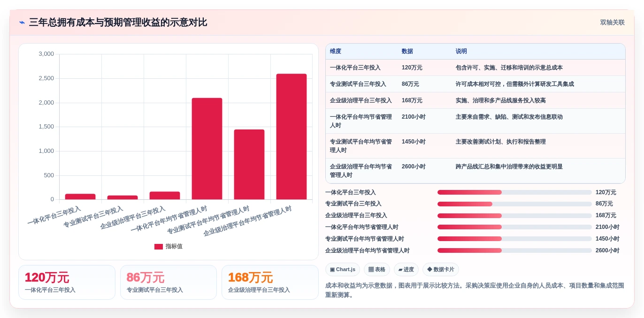Select the 进度 tag chip

(406, 269)
